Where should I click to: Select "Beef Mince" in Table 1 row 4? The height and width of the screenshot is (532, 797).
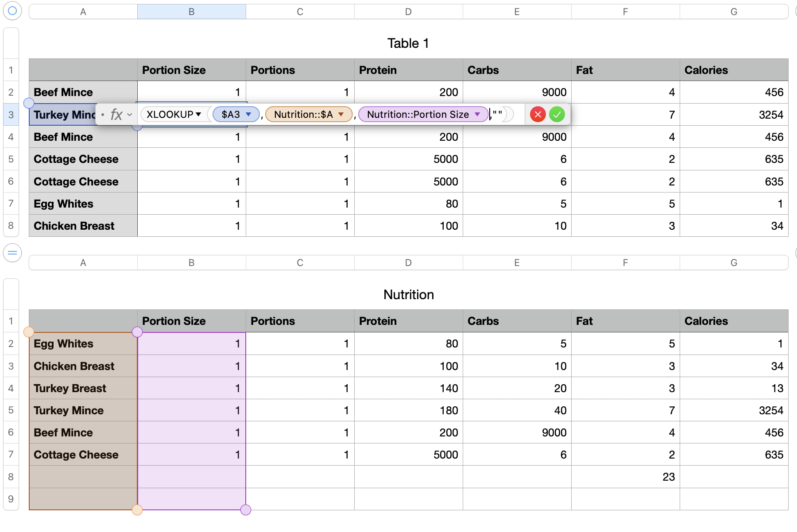click(63, 137)
